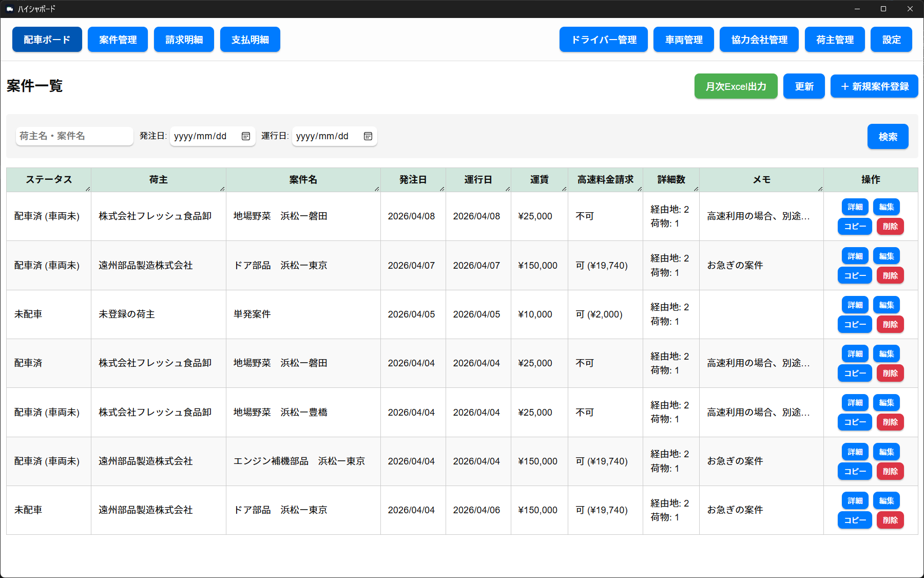Image resolution: width=924 pixels, height=578 pixels.
Task: Click 運行日 2026/04/06 cell
Action: click(478, 510)
